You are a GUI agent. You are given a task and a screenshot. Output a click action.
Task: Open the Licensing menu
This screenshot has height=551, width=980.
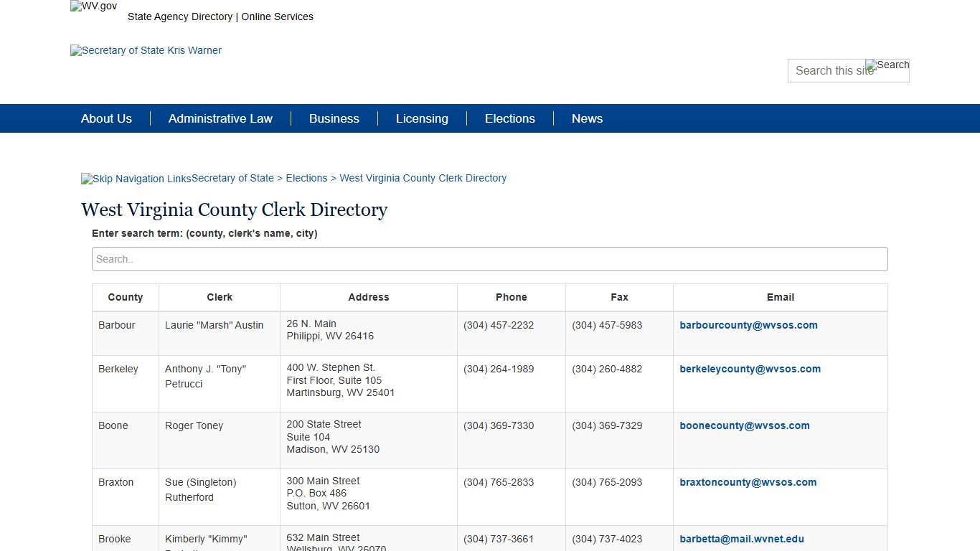422,118
